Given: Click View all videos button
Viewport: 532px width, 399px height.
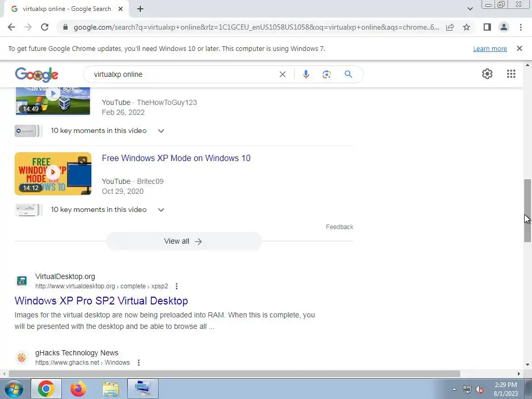Looking at the screenshot, I should point(183,241).
